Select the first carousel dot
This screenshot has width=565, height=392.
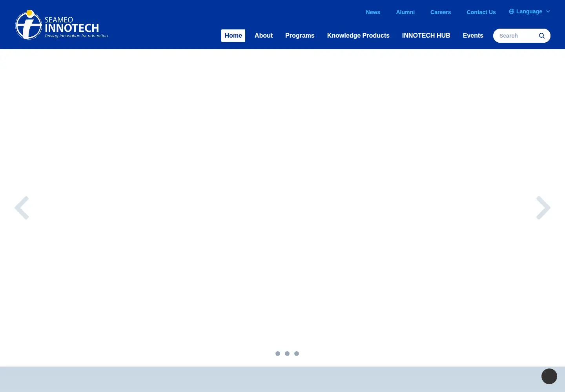(x=278, y=354)
